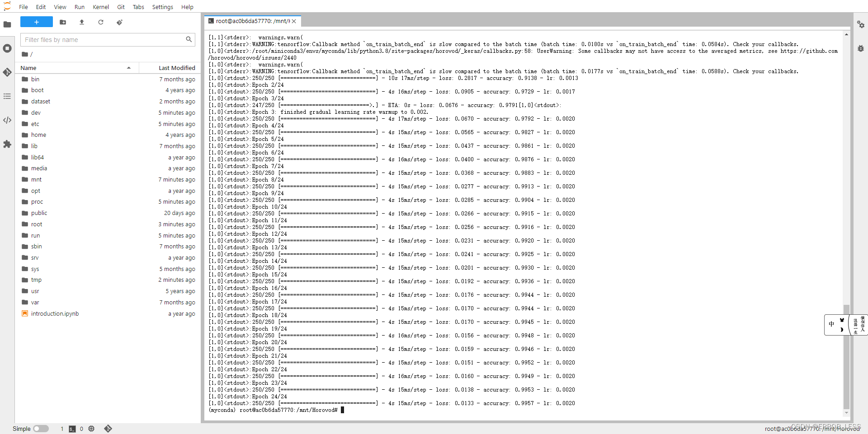Viewport: 868px width, 434px height.
Task: Open the Run menu
Action: click(x=80, y=7)
